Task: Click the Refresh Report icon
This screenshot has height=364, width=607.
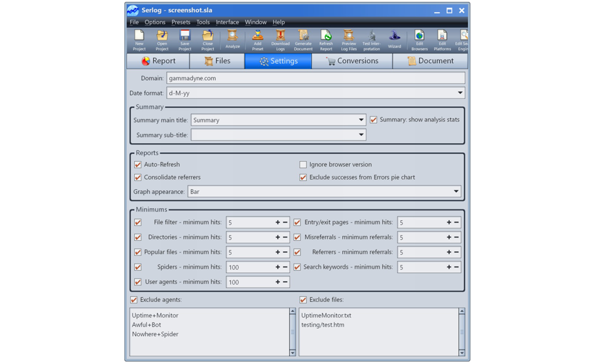Action: [x=326, y=39]
